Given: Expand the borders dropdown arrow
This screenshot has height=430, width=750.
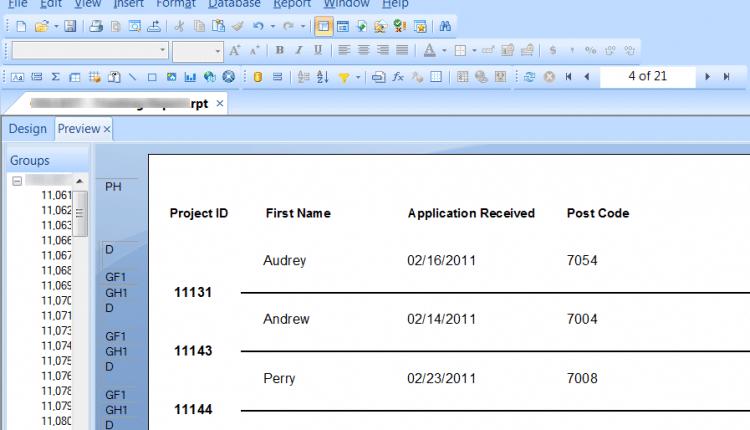Looking at the screenshot, I should point(474,50).
